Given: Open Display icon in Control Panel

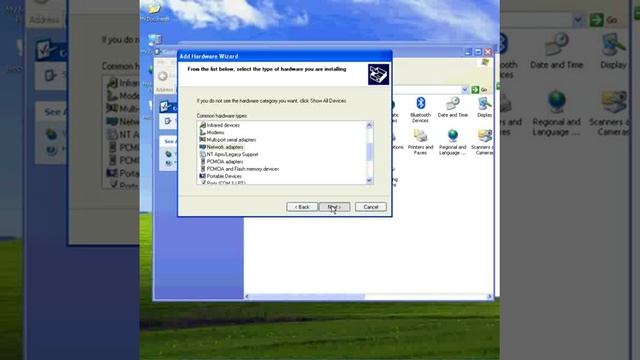Looking at the screenshot, I should click(484, 107).
